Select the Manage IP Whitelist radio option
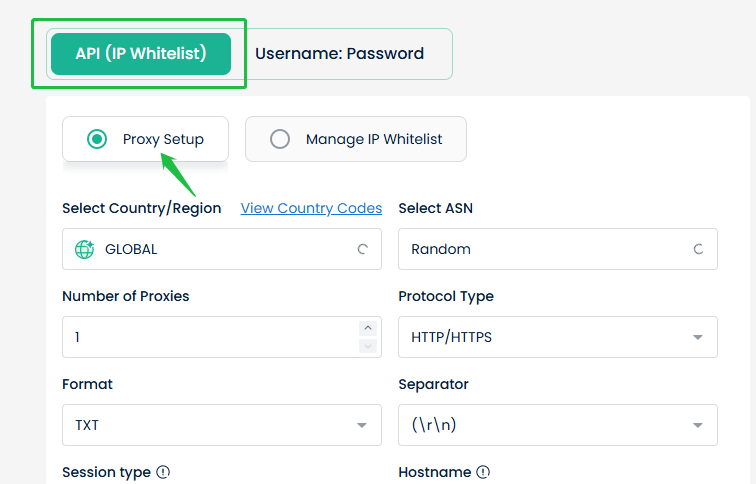The image size is (756, 484). tap(280, 139)
